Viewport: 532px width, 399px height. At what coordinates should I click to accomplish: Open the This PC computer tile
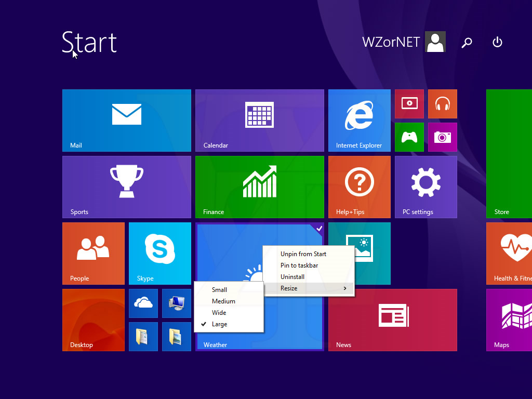(176, 303)
